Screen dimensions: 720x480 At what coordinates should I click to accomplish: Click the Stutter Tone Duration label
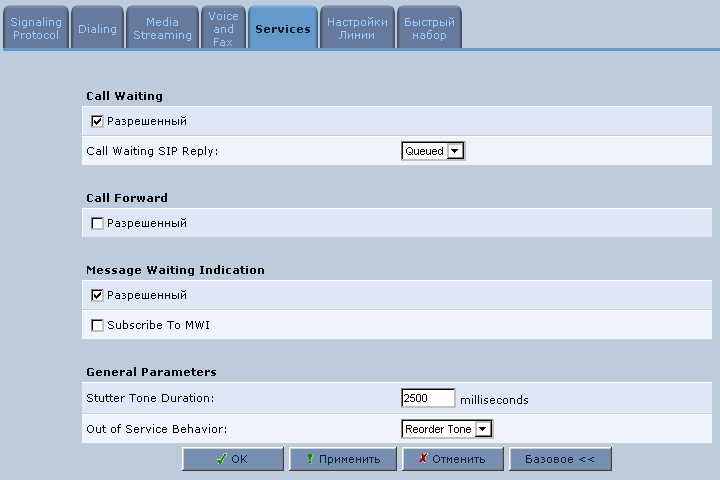[x=150, y=398]
